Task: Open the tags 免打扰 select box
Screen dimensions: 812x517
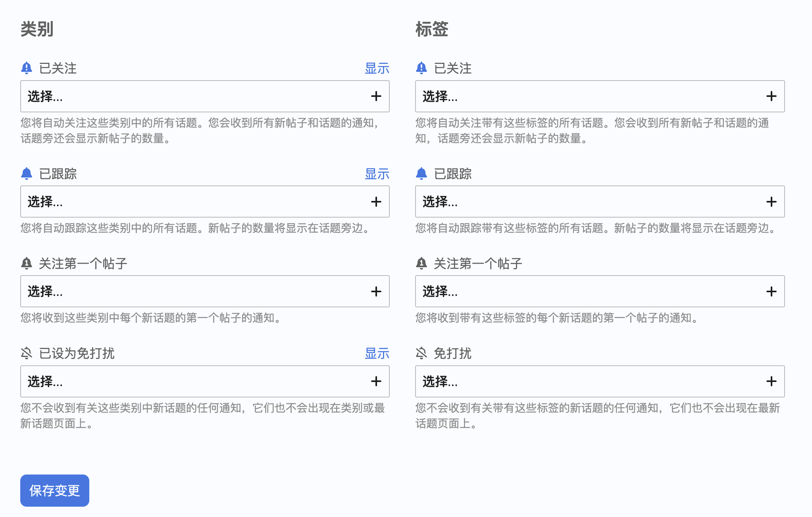Action: (x=600, y=382)
